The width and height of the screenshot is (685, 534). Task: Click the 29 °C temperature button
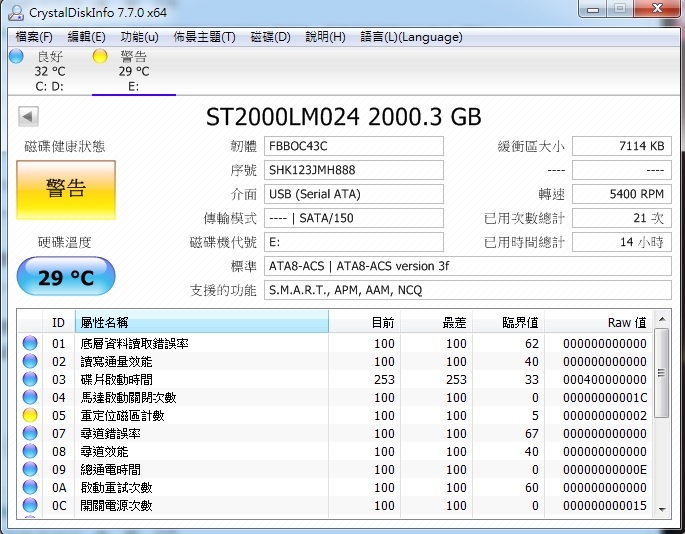[x=66, y=277]
